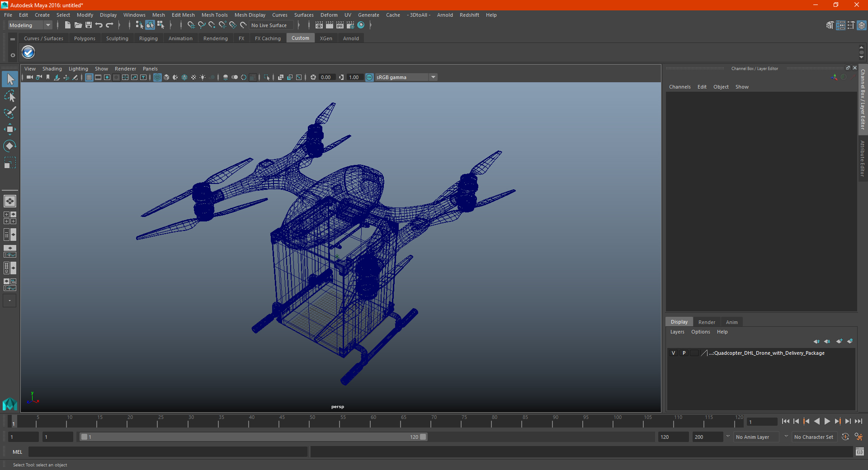Toggle playback P of the Quadcopter layer
868x470 pixels.
(684, 353)
